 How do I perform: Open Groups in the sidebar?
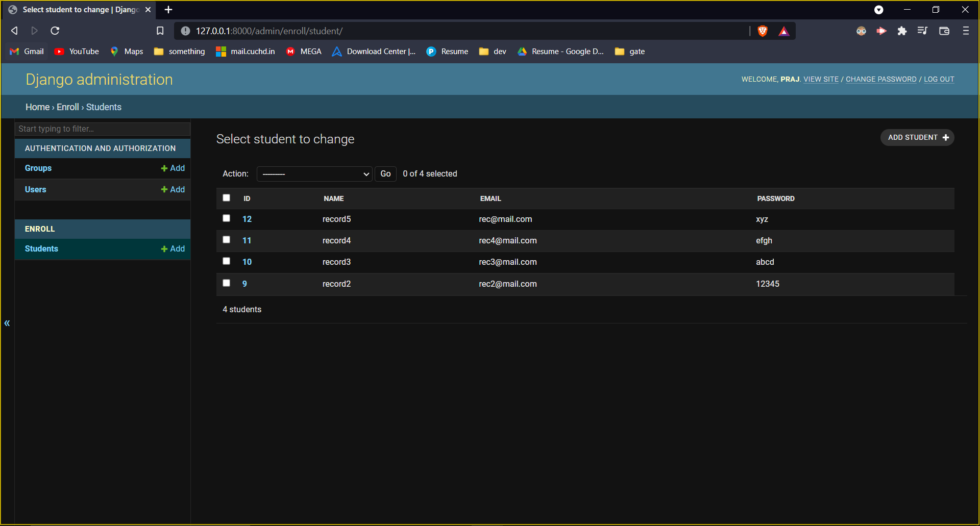pos(38,168)
